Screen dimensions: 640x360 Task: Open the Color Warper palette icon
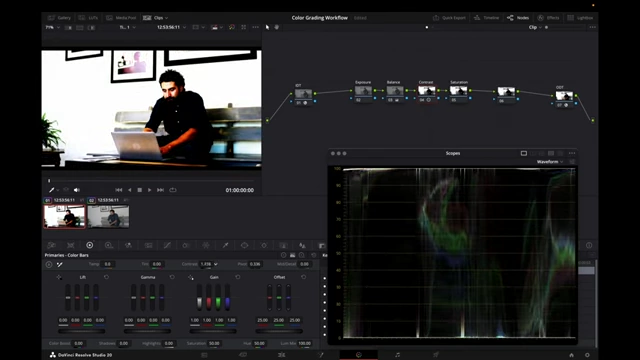186,245
